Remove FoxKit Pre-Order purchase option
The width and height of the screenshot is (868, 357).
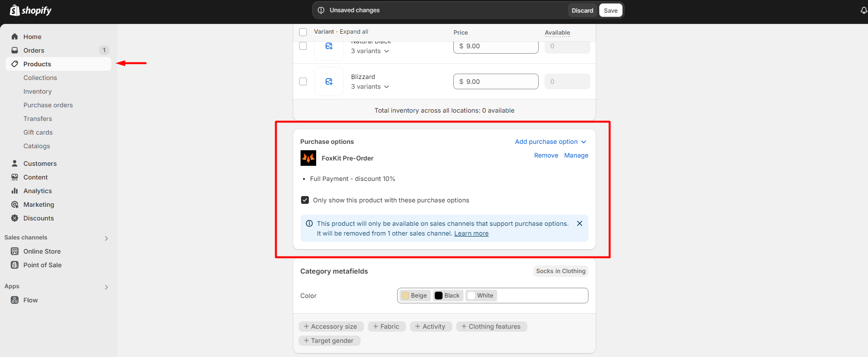click(x=546, y=156)
